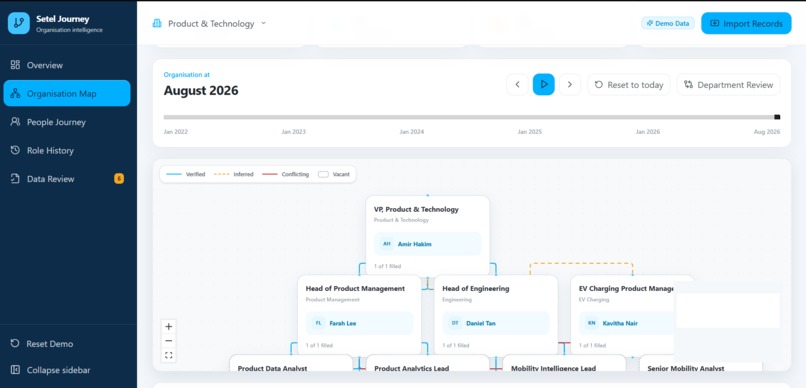This screenshot has height=388, width=806.
Task: Select Daniel Tan person chip
Action: click(x=496, y=323)
